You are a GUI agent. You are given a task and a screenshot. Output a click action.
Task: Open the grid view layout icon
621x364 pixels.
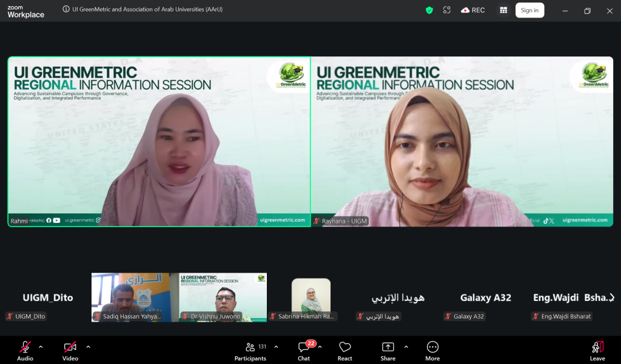point(503,10)
